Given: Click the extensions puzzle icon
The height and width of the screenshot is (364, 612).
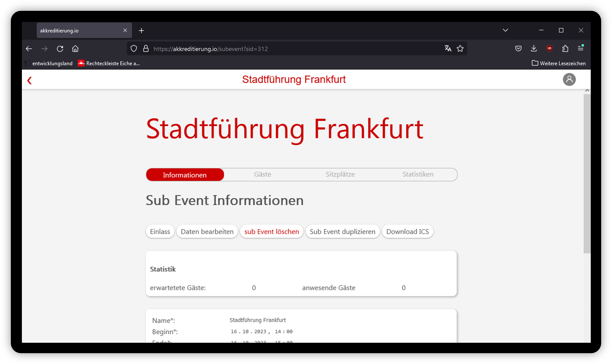Looking at the screenshot, I should tap(565, 49).
